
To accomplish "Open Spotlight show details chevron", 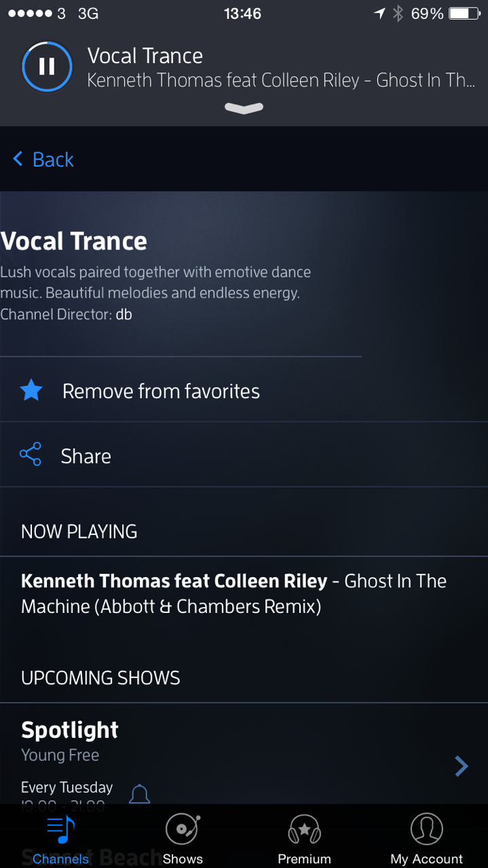I will 462,766.
